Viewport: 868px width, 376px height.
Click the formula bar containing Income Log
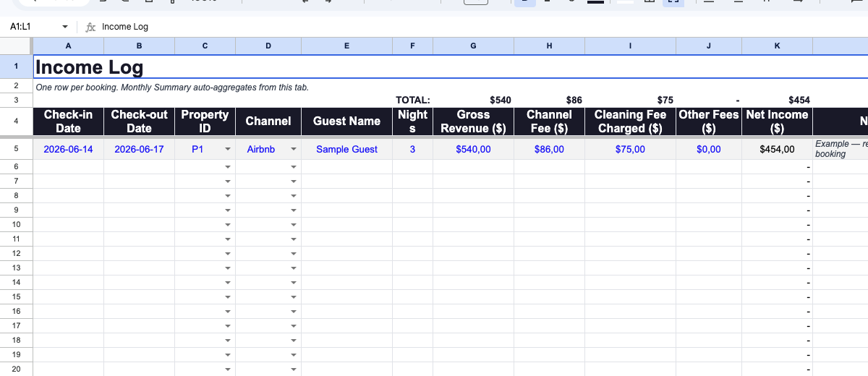(x=481, y=27)
